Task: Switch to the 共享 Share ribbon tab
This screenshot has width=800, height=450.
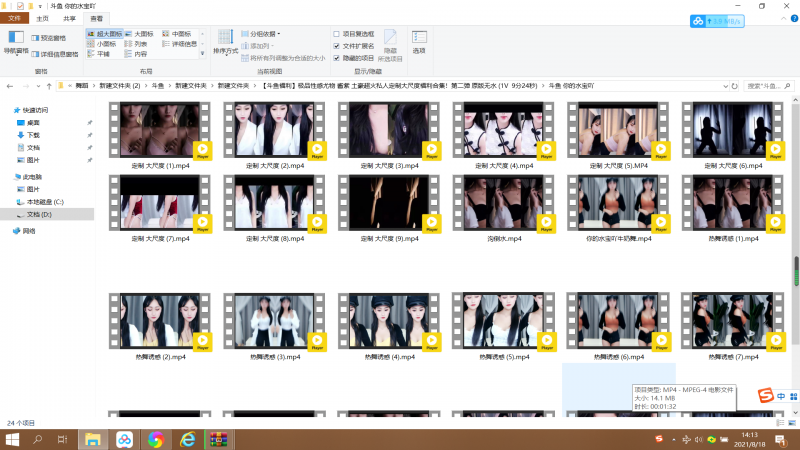Action: (68, 18)
